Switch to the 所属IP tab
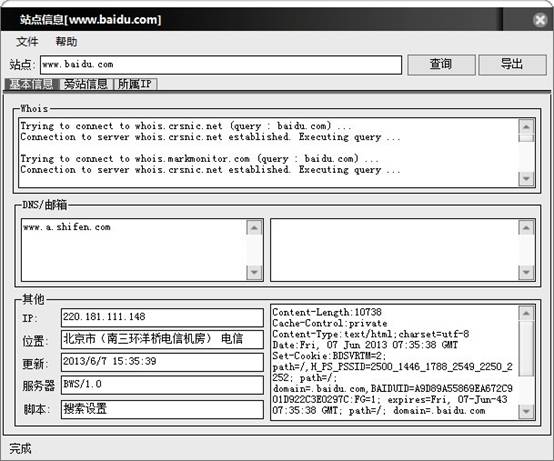 click(135, 84)
